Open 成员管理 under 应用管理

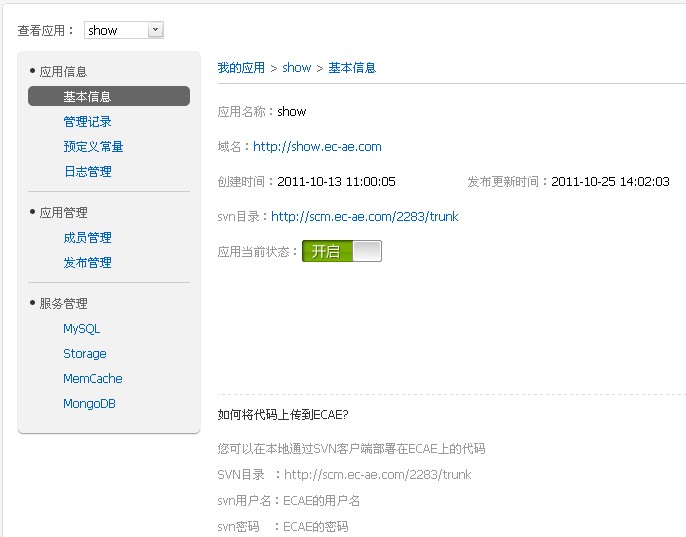point(87,238)
